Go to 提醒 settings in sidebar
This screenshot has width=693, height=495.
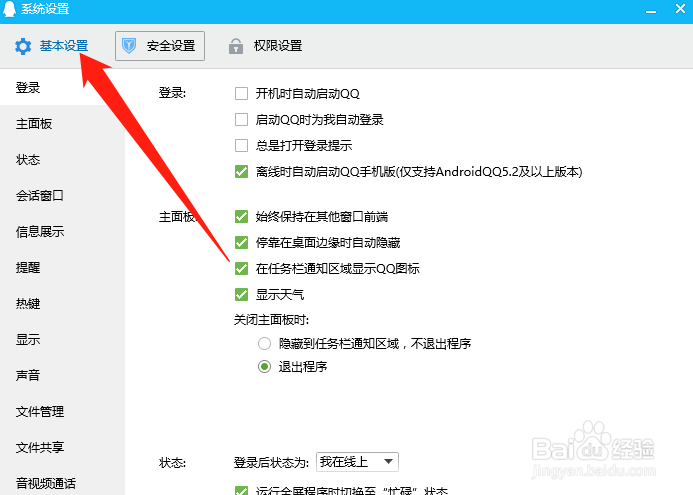pyautogui.click(x=28, y=267)
